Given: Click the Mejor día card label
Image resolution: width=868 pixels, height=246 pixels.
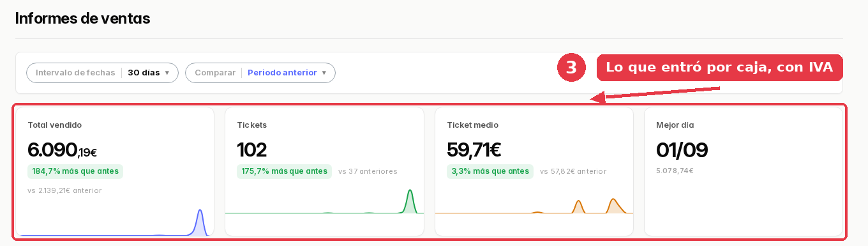Looking at the screenshot, I should (x=675, y=125).
